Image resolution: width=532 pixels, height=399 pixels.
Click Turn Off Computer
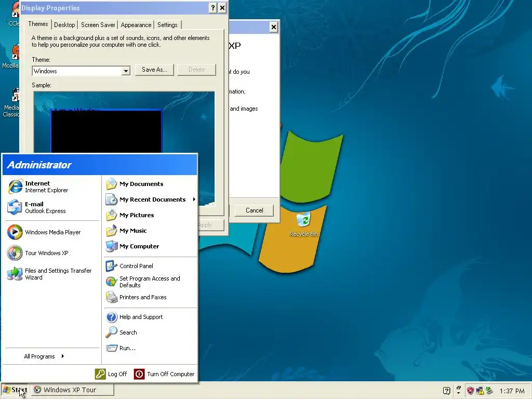(x=164, y=374)
